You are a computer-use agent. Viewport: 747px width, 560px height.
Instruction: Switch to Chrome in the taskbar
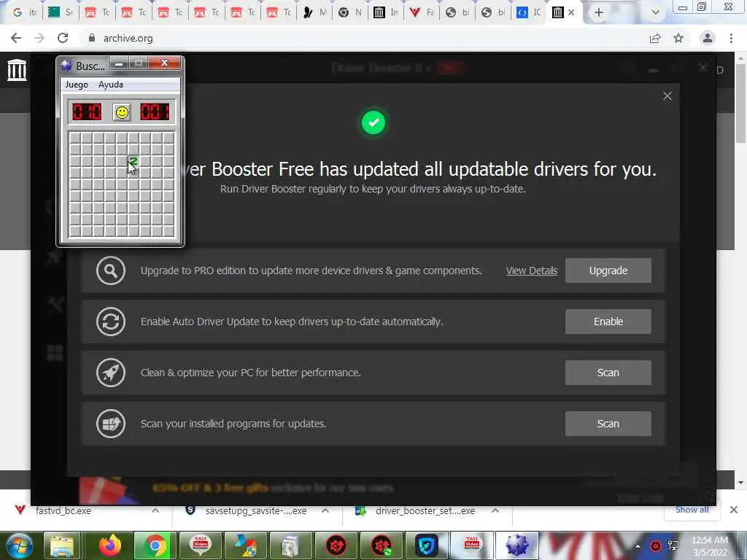click(x=155, y=545)
